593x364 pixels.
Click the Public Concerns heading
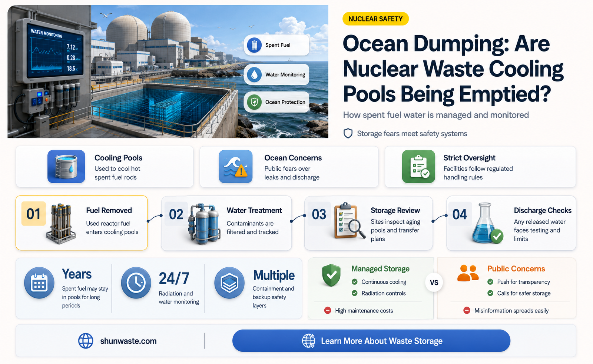point(516,269)
